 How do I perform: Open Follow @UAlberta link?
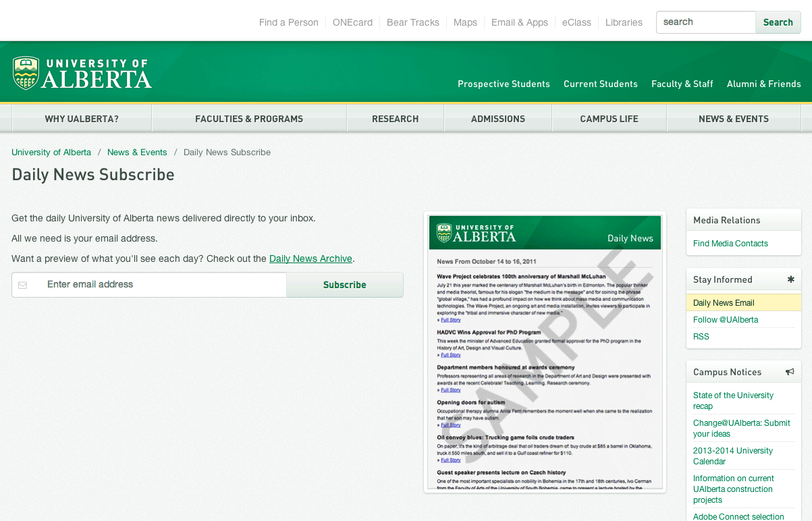pyautogui.click(x=726, y=320)
